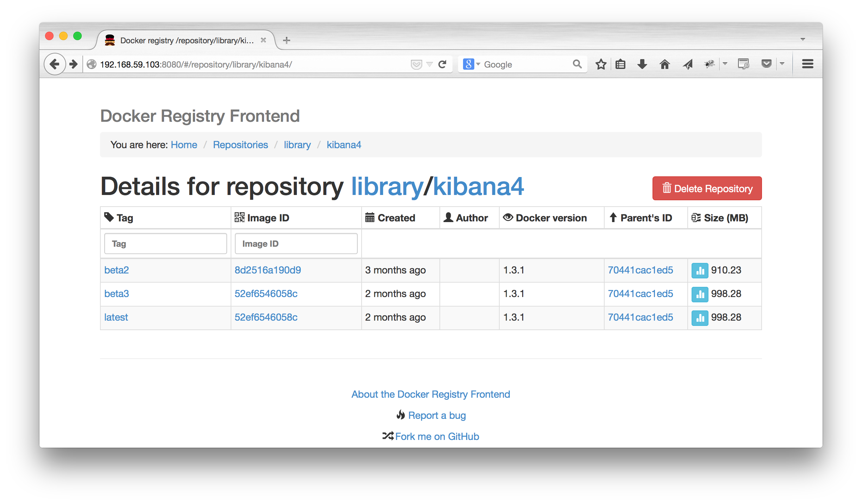
Task: Bookmark this page with star icon
Action: point(601,64)
